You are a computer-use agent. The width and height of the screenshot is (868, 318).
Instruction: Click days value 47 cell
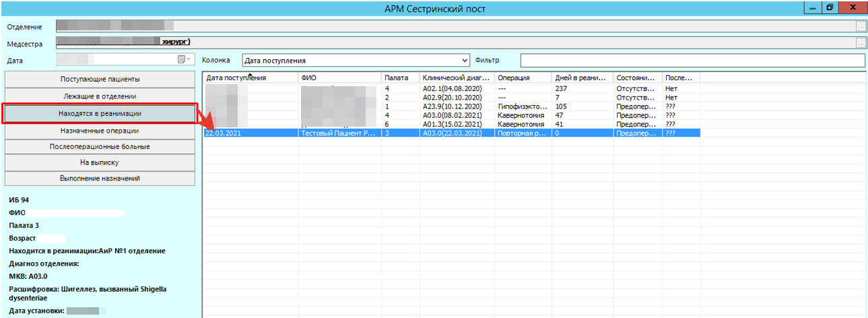click(582, 115)
